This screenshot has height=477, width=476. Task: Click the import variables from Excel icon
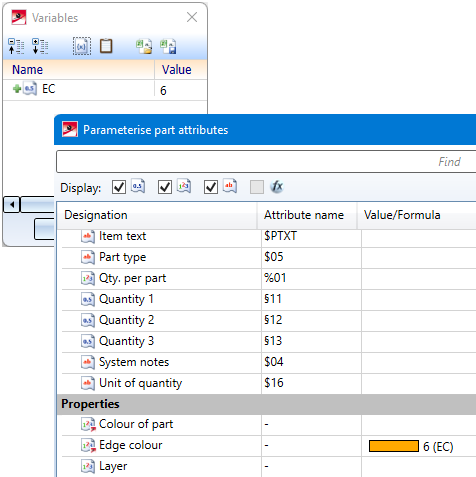[144, 46]
